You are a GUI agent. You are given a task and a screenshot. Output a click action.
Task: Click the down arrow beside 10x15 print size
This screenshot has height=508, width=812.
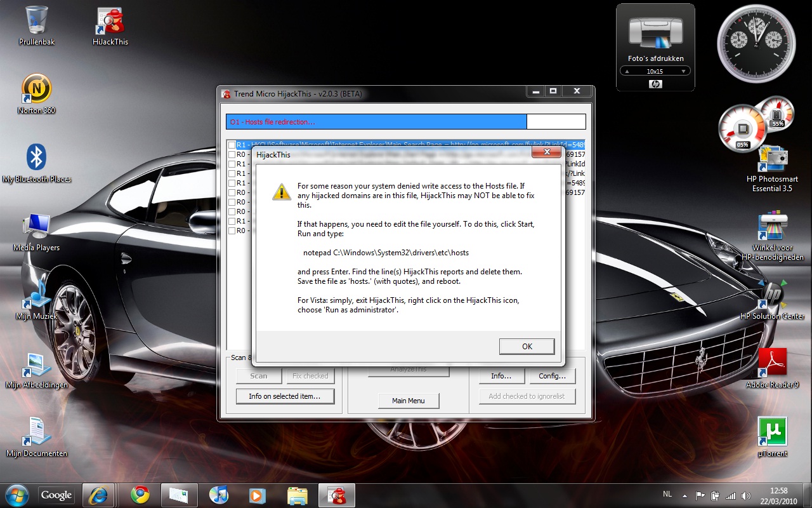(683, 72)
